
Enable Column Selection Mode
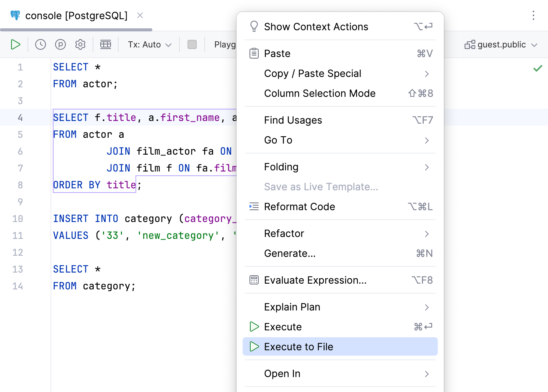(320, 93)
